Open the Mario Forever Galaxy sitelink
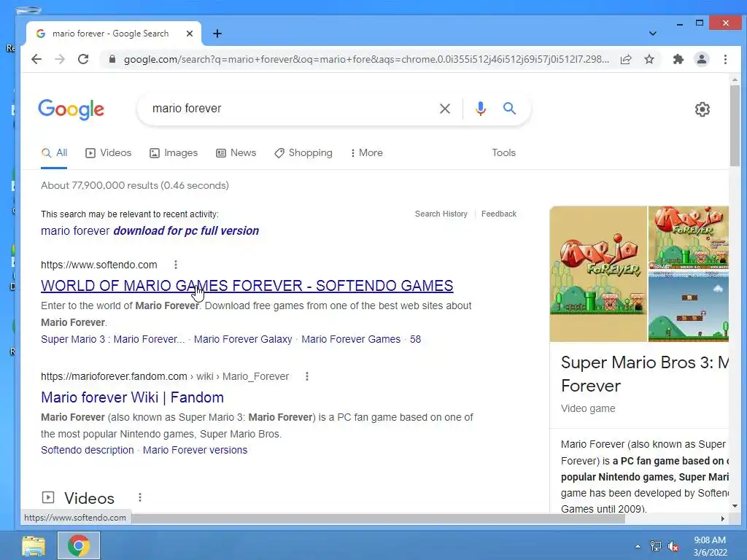Viewport: 747px width, 560px height. coord(243,339)
